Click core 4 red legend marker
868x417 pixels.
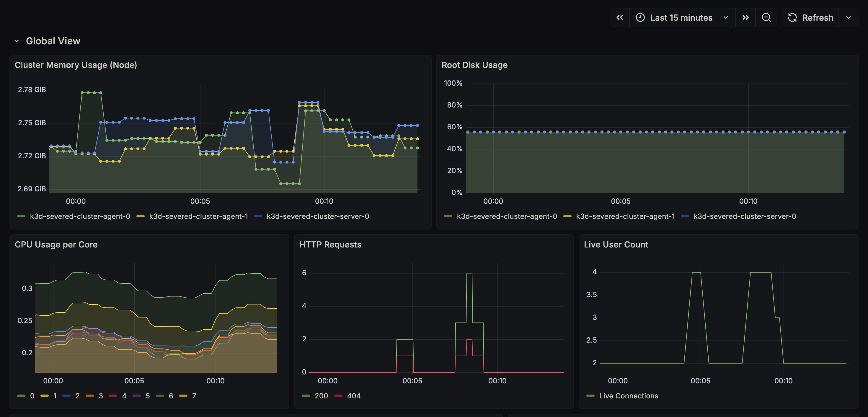point(113,396)
